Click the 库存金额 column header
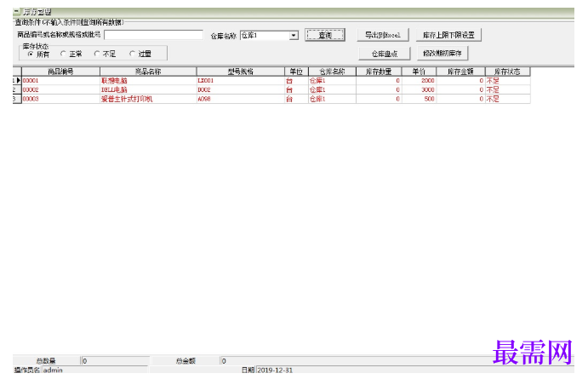 tap(460, 72)
